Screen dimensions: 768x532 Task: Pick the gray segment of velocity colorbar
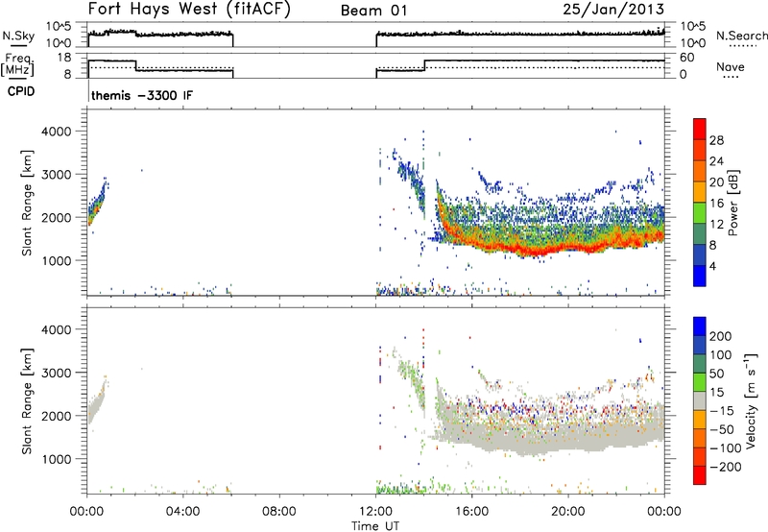click(x=700, y=400)
